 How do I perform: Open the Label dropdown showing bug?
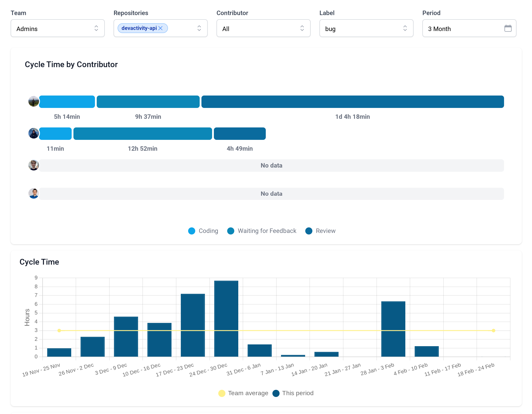click(366, 28)
